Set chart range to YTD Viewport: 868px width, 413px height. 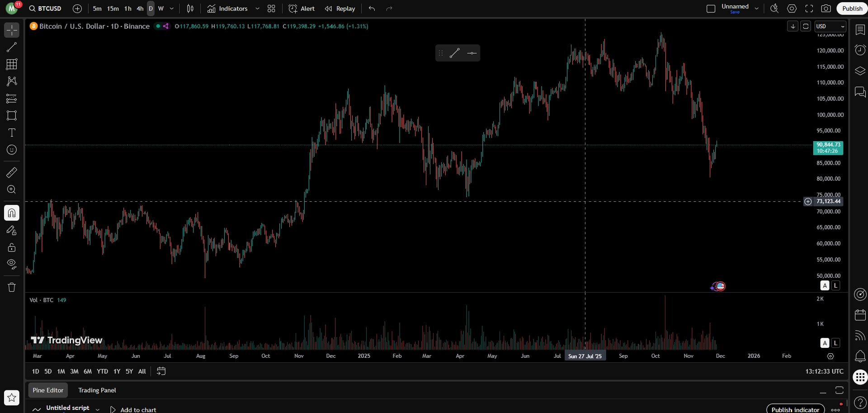click(103, 371)
